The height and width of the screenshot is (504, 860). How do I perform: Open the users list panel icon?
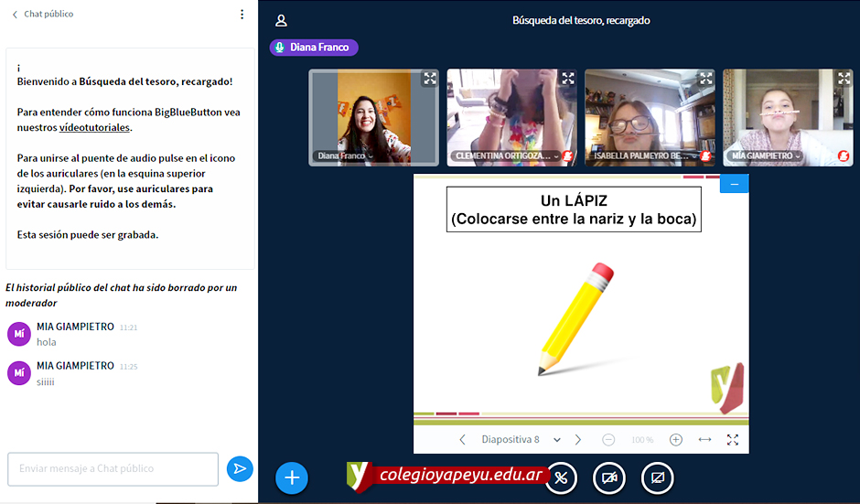coord(281,20)
